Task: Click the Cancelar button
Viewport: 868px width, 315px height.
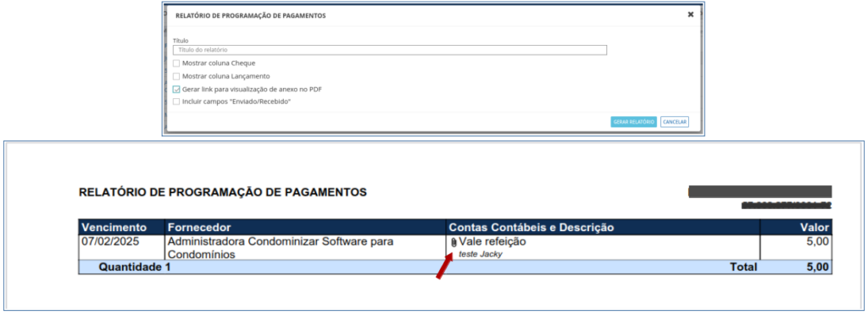Action: 675,122
